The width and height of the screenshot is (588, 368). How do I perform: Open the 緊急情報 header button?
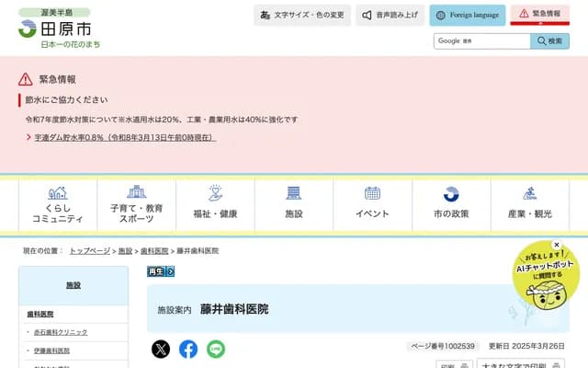click(539, 15)
